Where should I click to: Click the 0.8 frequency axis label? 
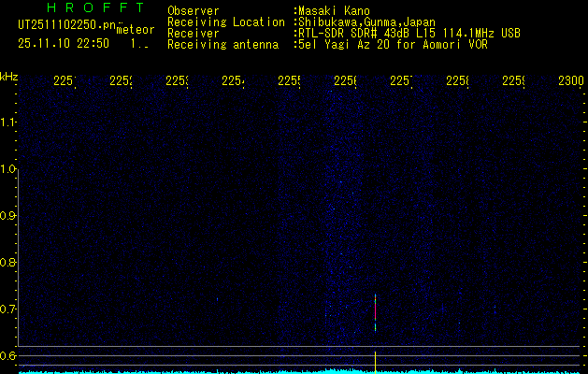click(x=7, y=262)
